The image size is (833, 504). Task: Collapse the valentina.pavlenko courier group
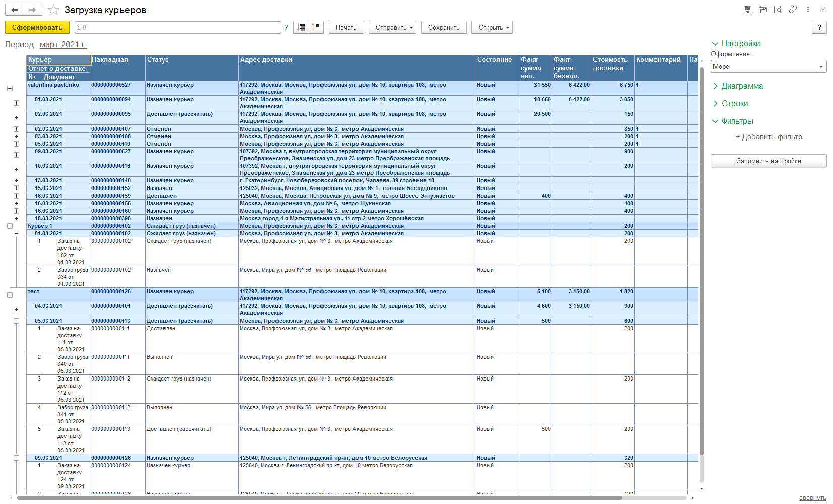10,88
